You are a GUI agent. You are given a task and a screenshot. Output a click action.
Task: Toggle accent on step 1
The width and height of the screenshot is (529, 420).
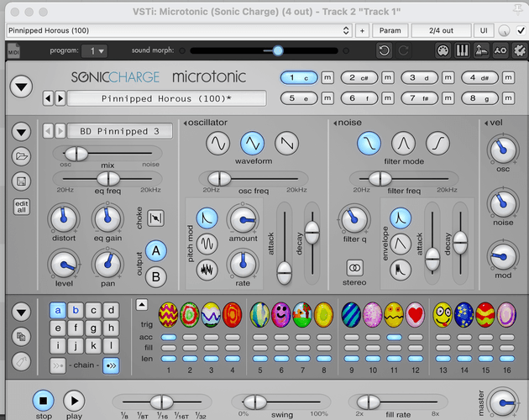169,337
